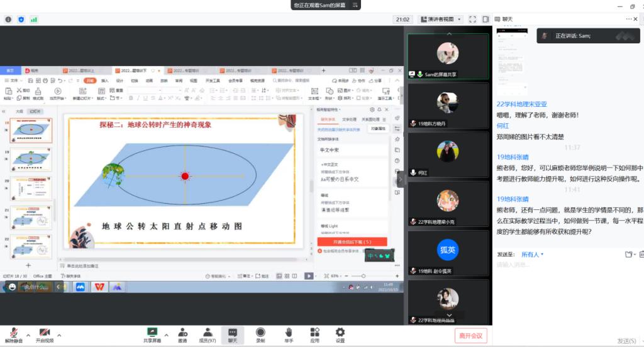Click the fullscreen icon beside 演讲者视图

(473, 19)
